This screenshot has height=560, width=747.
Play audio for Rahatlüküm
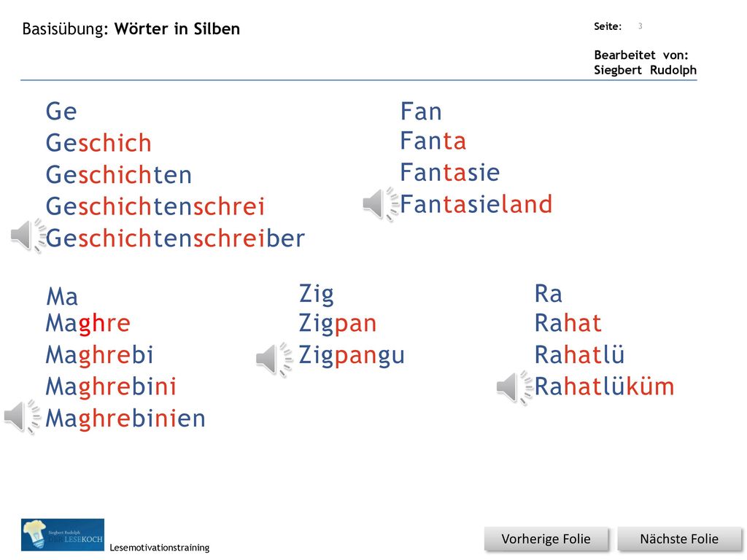514,387
